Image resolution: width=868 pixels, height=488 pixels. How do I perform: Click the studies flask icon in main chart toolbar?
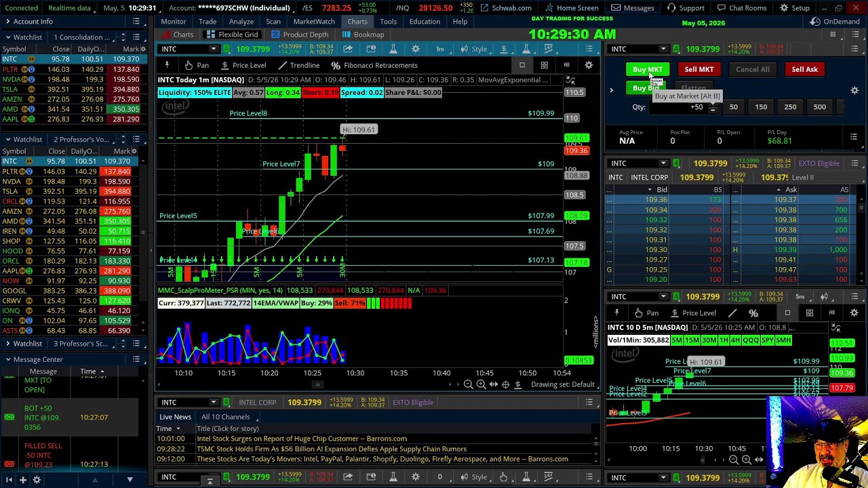[393, 49]
